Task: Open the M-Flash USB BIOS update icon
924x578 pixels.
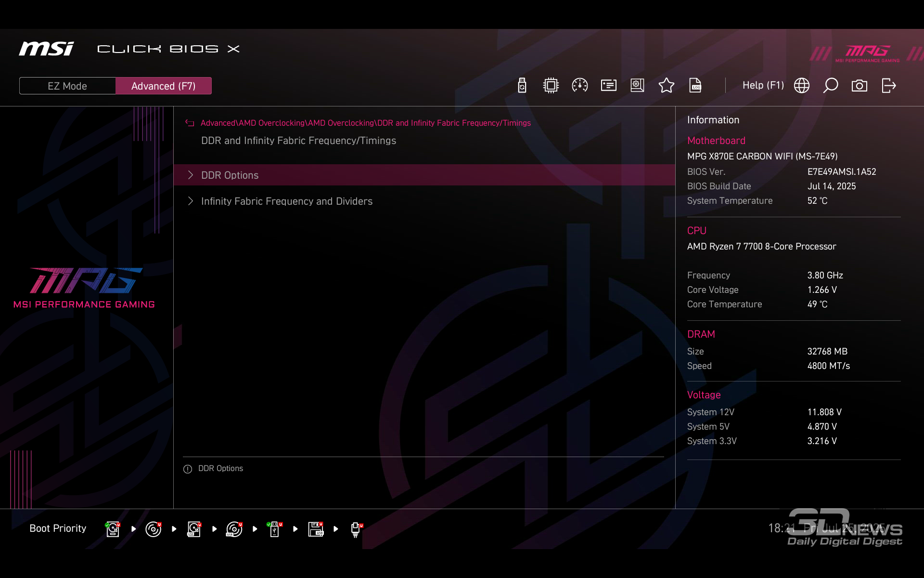Action: [x=522, y=86]
